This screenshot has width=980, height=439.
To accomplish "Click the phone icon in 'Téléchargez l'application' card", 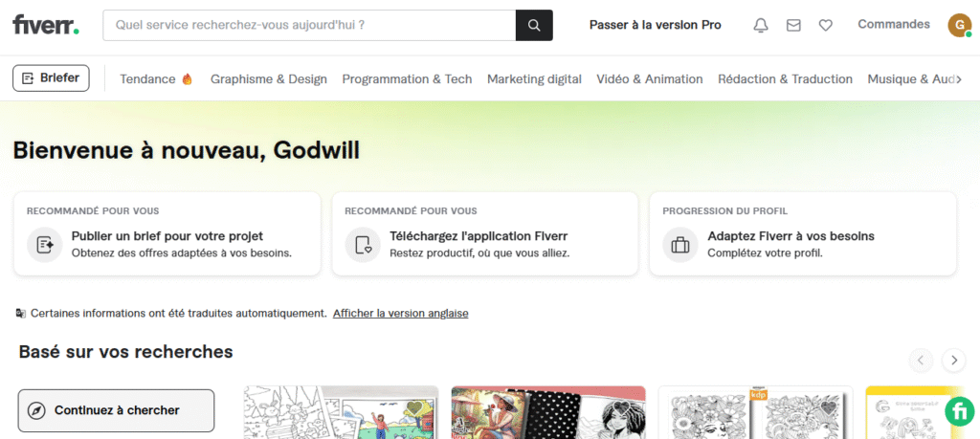I will point(363,245).
